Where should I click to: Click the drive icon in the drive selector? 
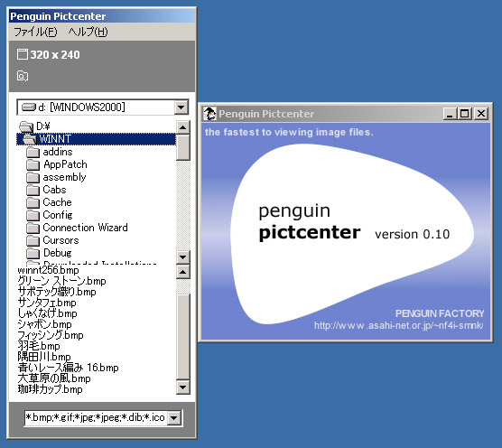click(x=28, y=107)
